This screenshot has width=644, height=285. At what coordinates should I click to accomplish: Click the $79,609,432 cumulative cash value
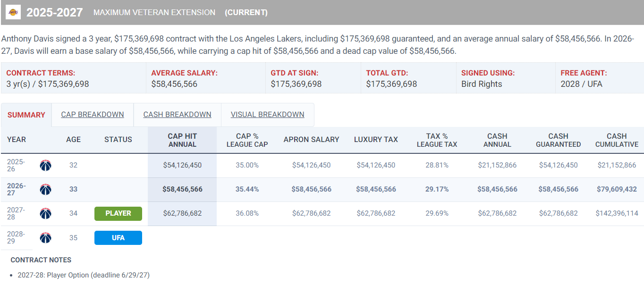[617, 189]
